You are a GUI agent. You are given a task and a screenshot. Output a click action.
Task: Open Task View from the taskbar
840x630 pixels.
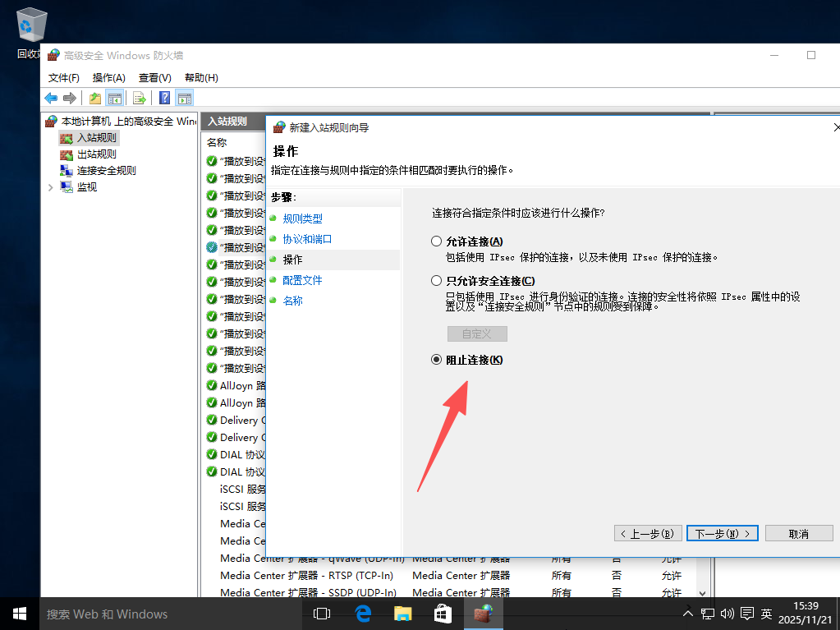tap(321, 614)
